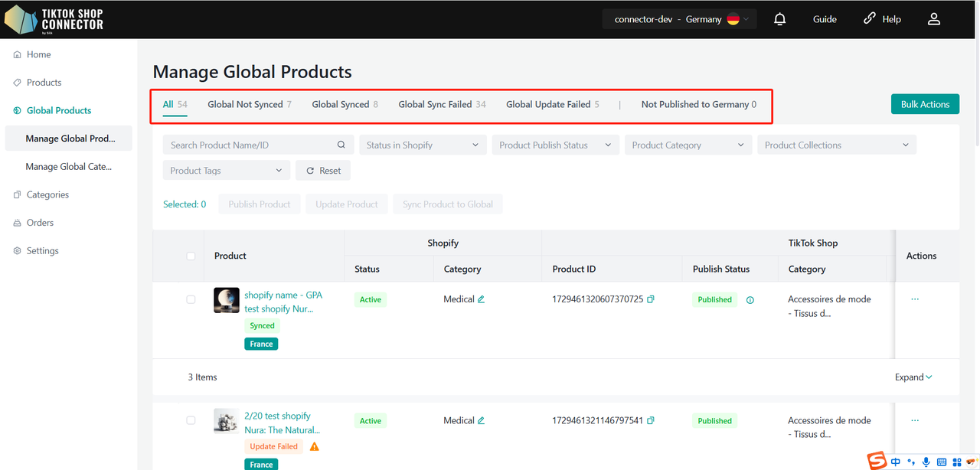Open the Product Publish Status dropdown
980x470 pixels.
click(554, 145)
